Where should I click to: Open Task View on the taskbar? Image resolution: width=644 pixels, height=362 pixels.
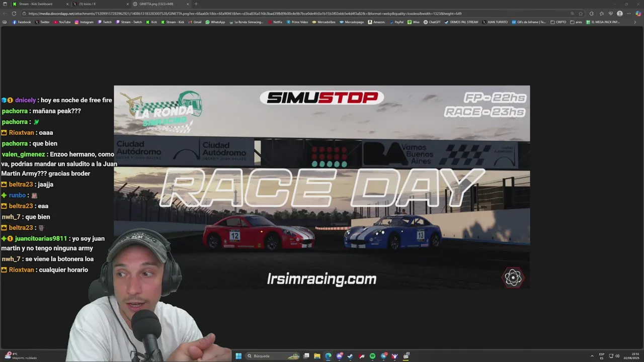coord(306,356)
